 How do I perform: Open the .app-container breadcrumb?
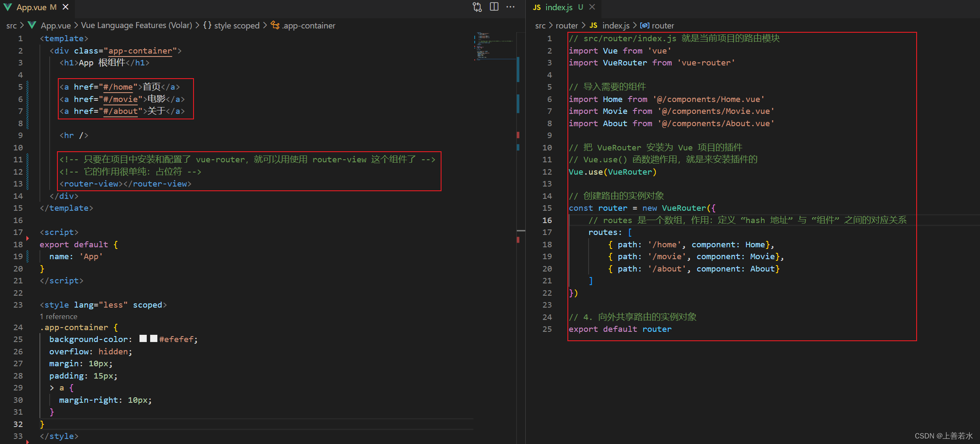click(x=309, y=25)
